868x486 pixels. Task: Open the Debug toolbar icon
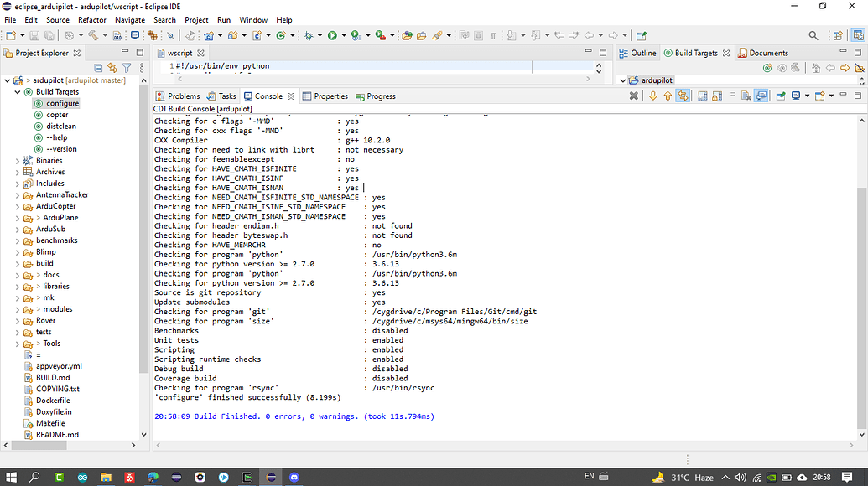point(309,34)
